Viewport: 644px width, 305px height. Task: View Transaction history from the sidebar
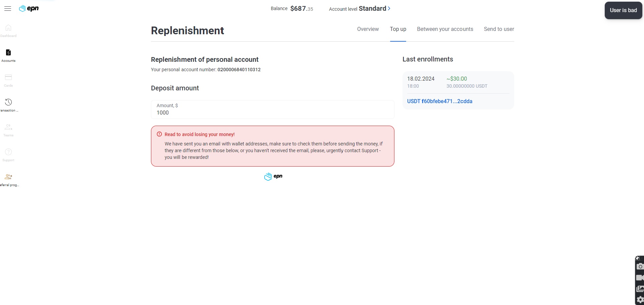pos(8,105)
